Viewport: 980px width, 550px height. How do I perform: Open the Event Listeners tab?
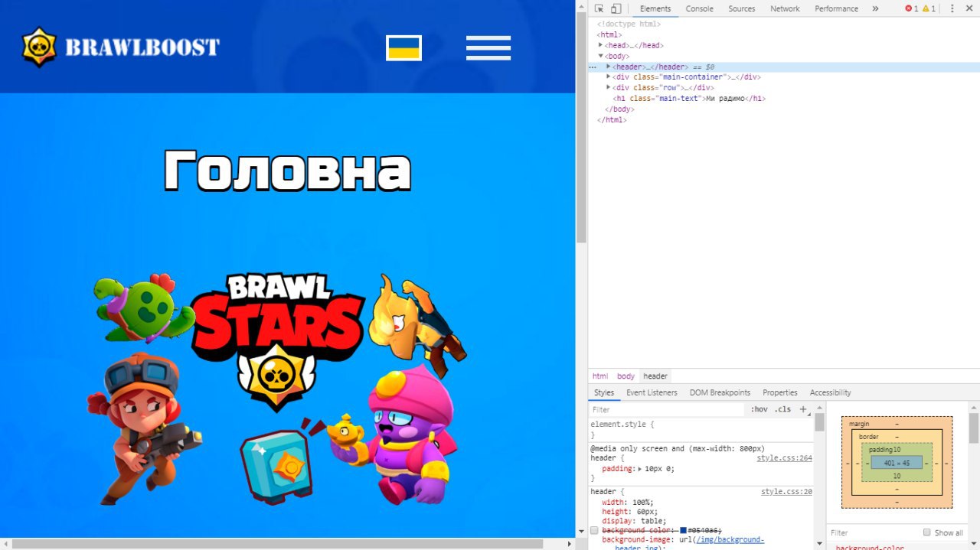click(652, 392)
